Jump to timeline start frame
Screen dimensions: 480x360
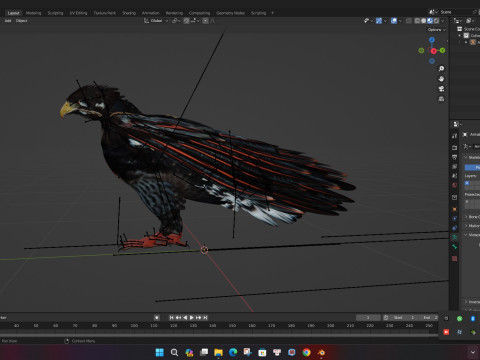[x=171, y=318]
